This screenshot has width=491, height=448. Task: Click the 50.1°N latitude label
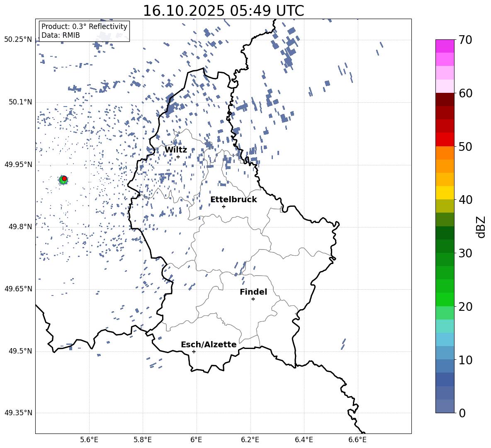pyautogui.click(x=20, y=102)
